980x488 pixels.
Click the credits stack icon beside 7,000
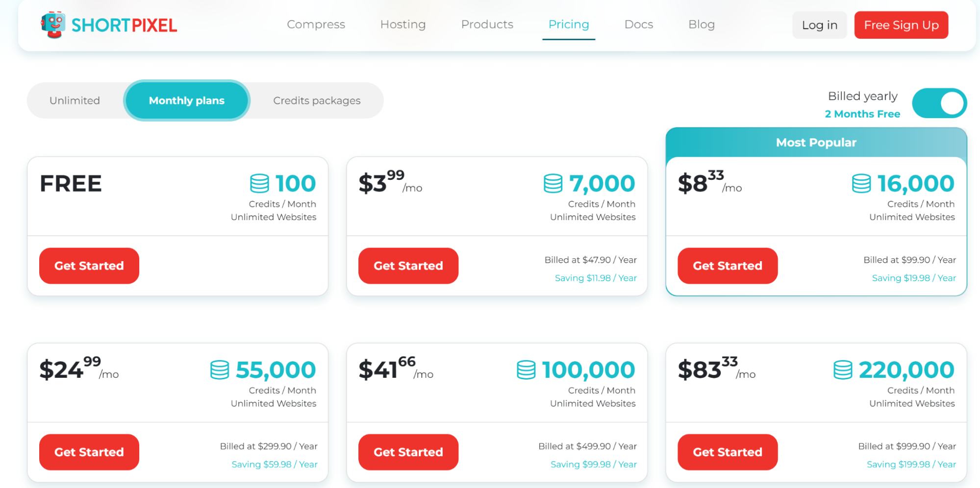(553, 184)
